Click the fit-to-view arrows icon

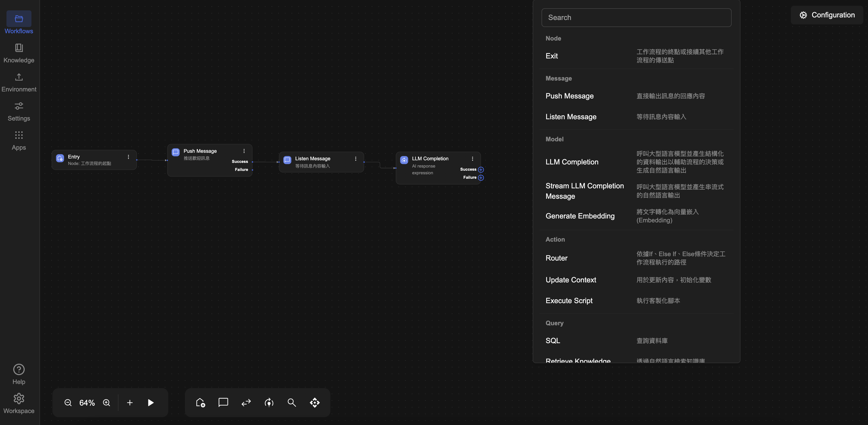314,402
